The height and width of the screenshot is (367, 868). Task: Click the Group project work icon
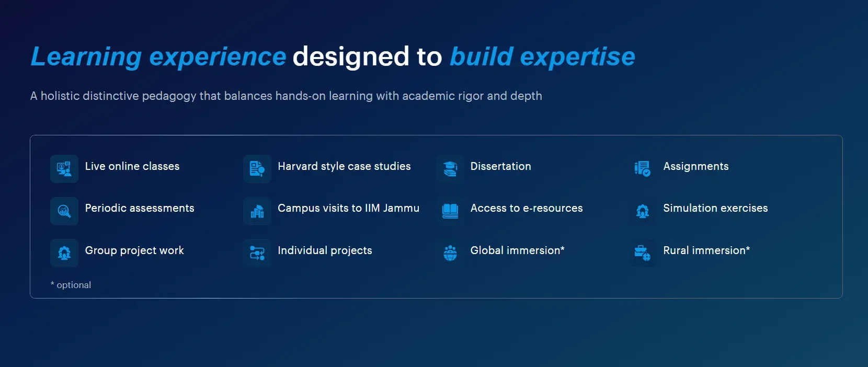pyautogui.click(x=64, y=253)
